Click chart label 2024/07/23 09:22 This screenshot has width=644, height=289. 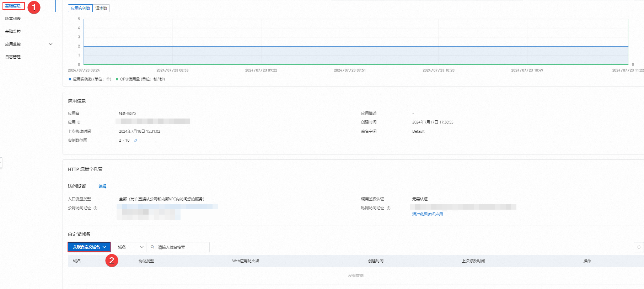coord(261,70)
